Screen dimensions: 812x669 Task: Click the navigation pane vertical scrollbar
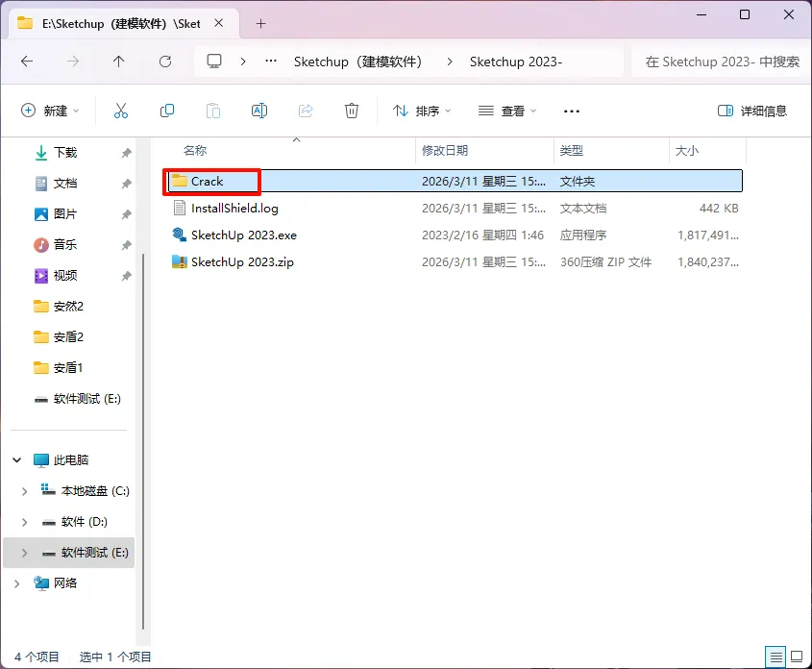coord(143,440)
